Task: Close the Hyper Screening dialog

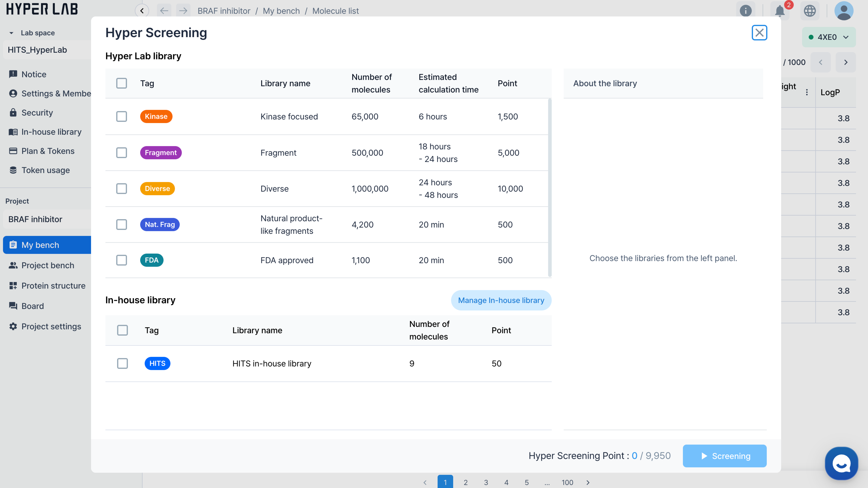Action: coord(759,33)
